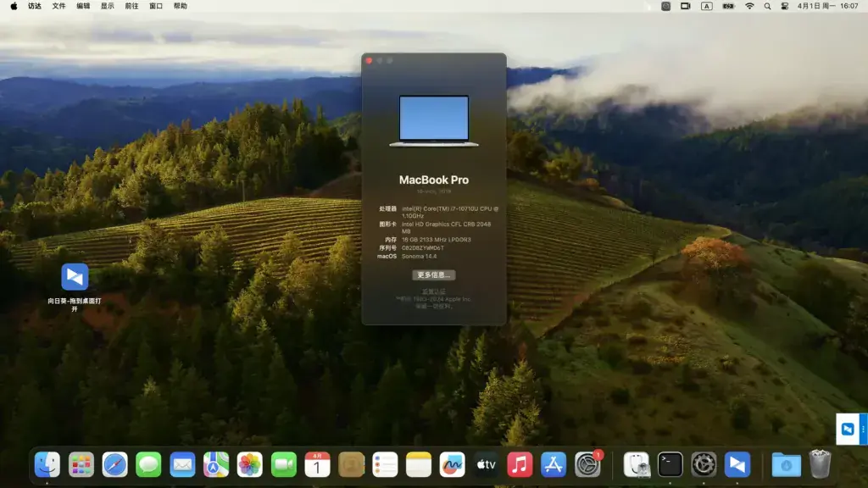Launch the Mail app
868x488 pixels.
coord(182,464)
